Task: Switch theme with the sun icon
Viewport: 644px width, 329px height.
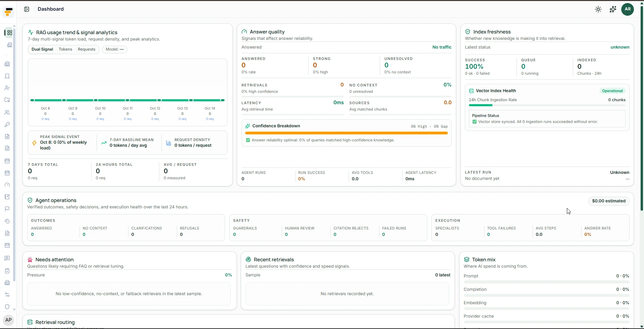Action: coord(598,9)
